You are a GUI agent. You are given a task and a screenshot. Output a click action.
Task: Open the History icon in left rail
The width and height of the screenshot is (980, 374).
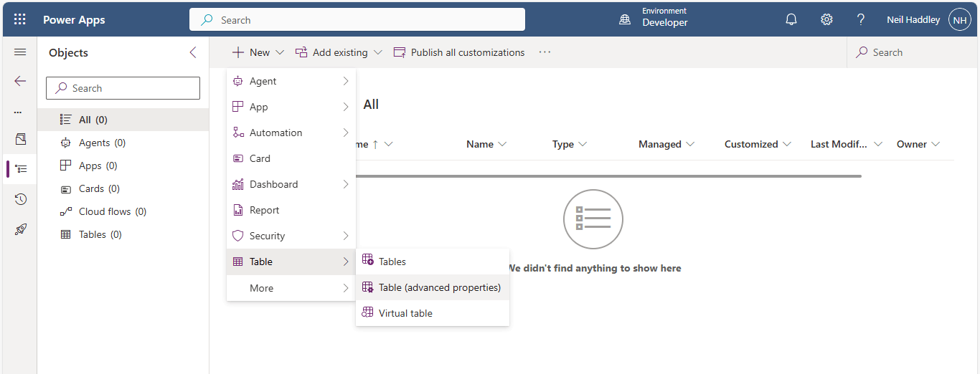point(20,199)
